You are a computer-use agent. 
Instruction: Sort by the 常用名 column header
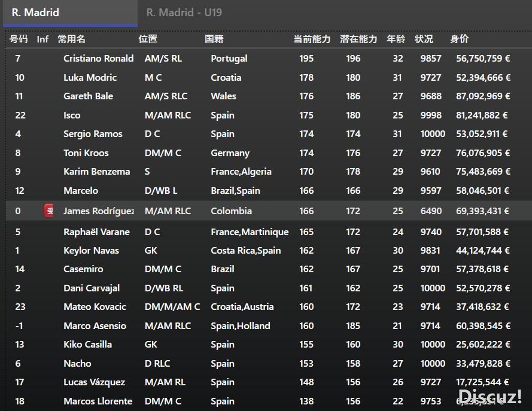click(x=71, y=39)
